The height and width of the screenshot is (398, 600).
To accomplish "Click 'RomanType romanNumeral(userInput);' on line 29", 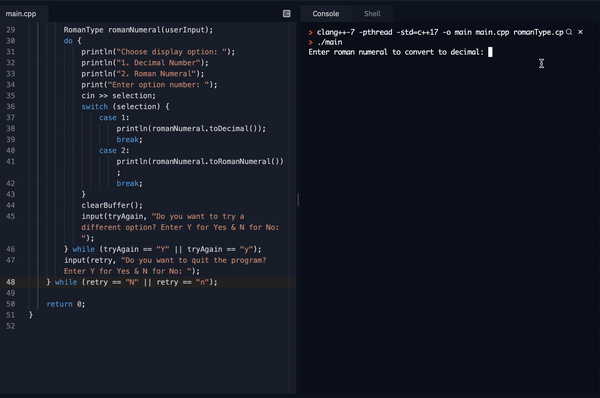I will [x=138, y=30].
